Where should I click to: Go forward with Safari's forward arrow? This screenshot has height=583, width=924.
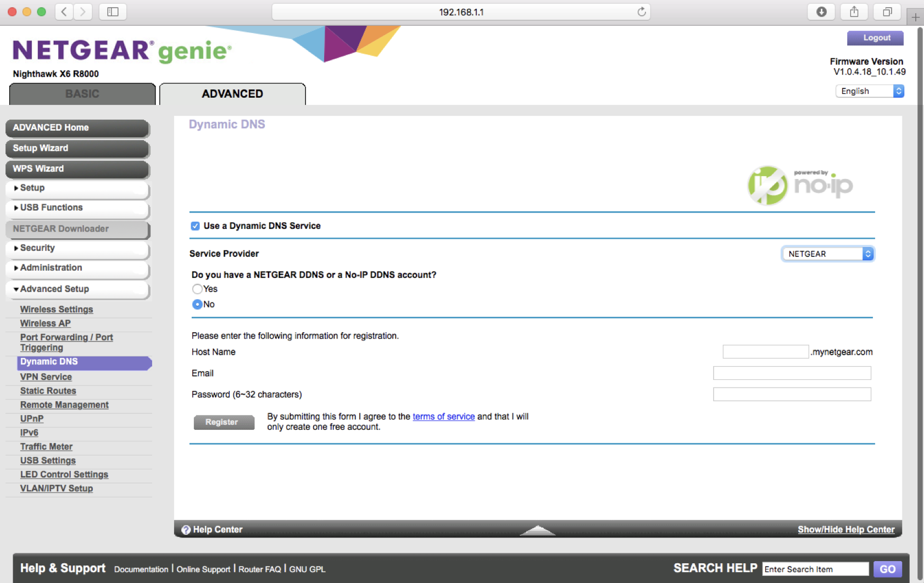click(83, 12)
